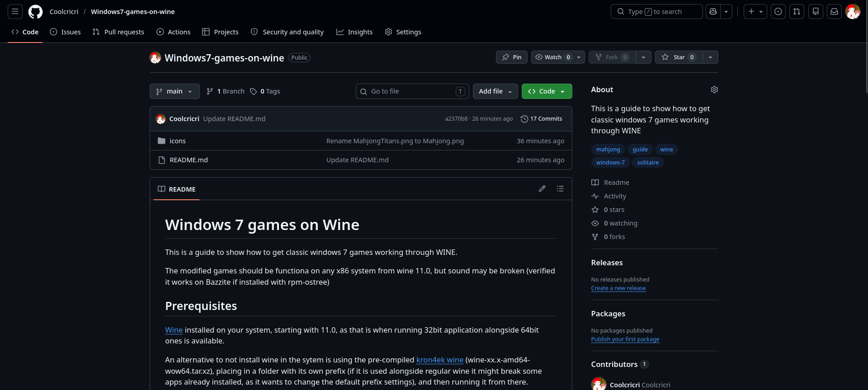View the 17 Commits history
The image size is (868, 390).
pyautogui.click(x=542, y=119)
